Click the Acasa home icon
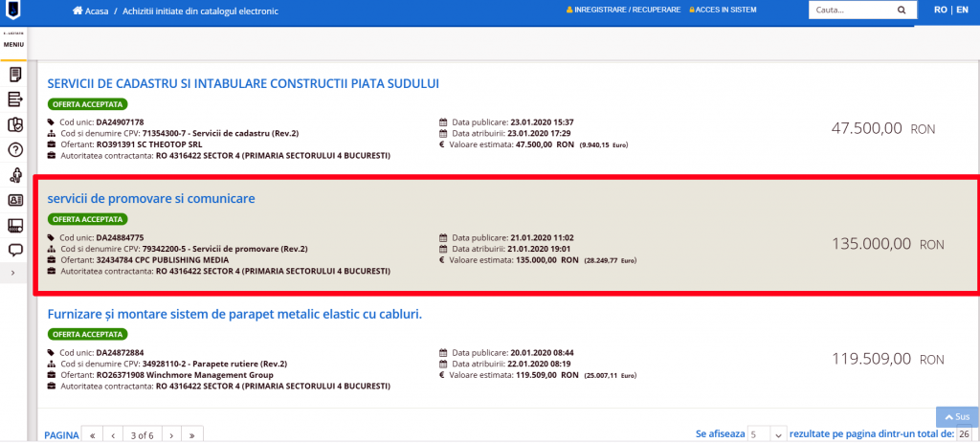This screenshot has height=443, width=980. 78,11
